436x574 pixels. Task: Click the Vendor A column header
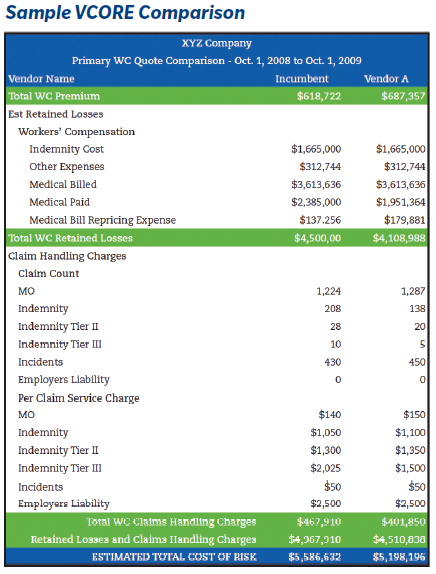pos(386,79)
